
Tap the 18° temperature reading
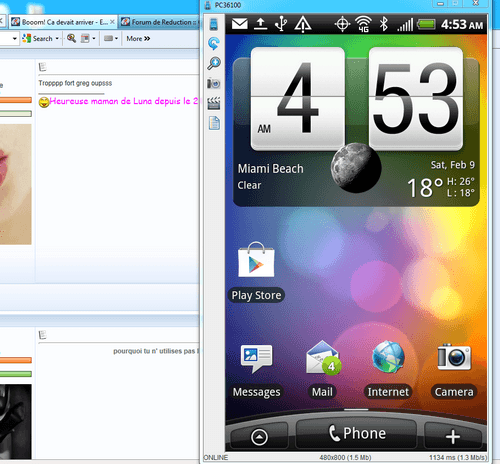point(425,188)
